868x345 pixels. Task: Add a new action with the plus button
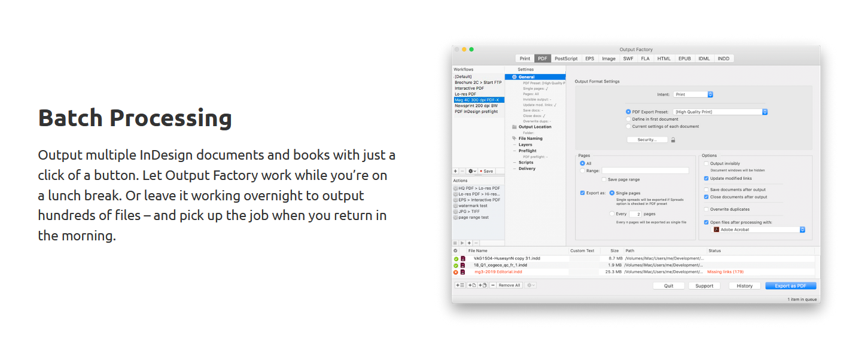coord(469,243)
